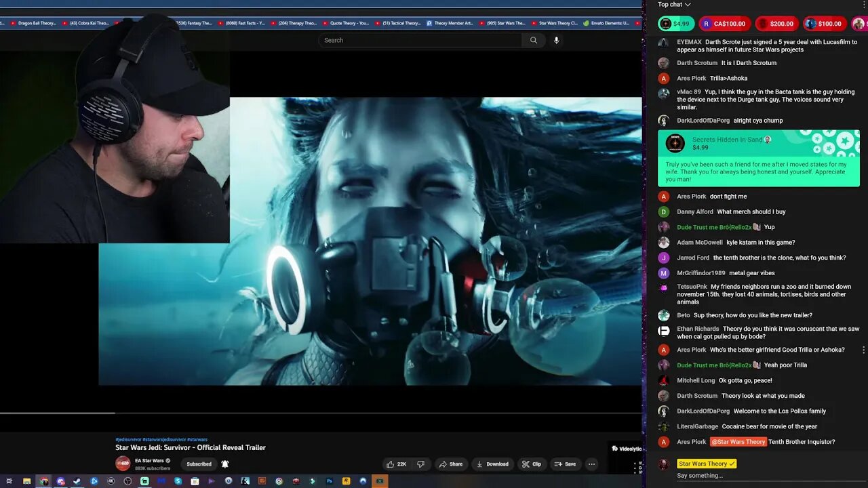868x488 pixels.
Task: Open Chrome from the taskbar
Action: 43,481
